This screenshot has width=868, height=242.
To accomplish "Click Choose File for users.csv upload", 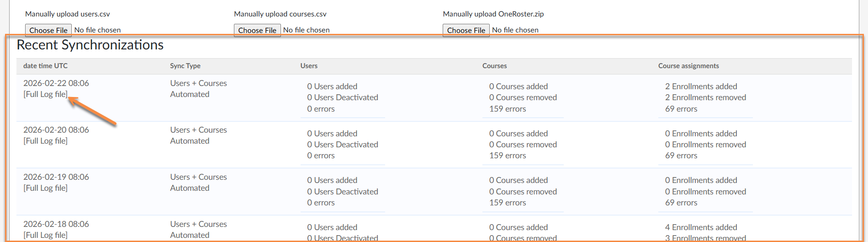I will [48, 30].
